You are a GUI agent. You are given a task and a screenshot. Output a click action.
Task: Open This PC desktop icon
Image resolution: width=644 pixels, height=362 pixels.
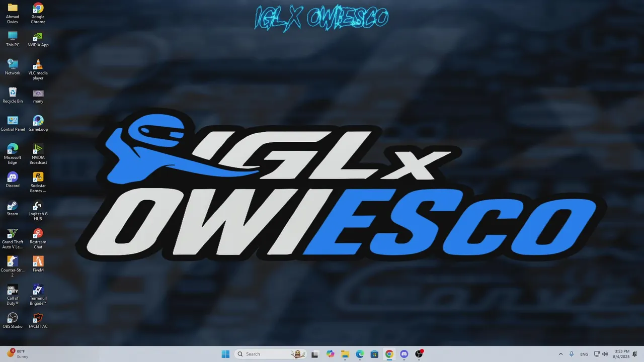coord(13,39)
